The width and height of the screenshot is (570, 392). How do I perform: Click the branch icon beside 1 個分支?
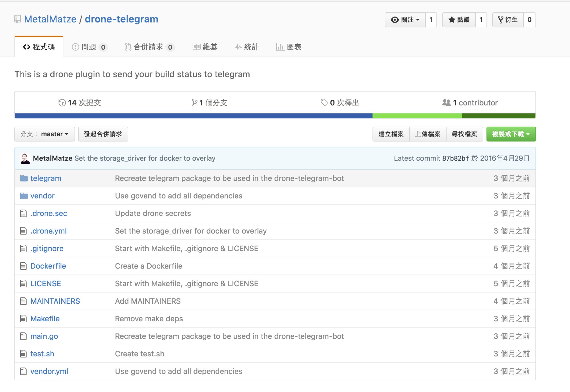[x=194, y=103]
